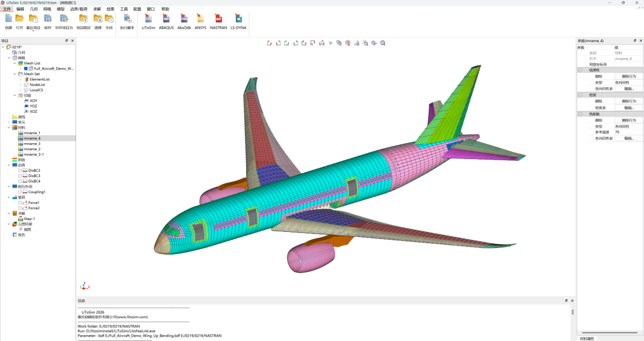Collapse the 材料 (materials) tree node
Image resolution: width=644 pixels, height=341 pixels.
9,128
